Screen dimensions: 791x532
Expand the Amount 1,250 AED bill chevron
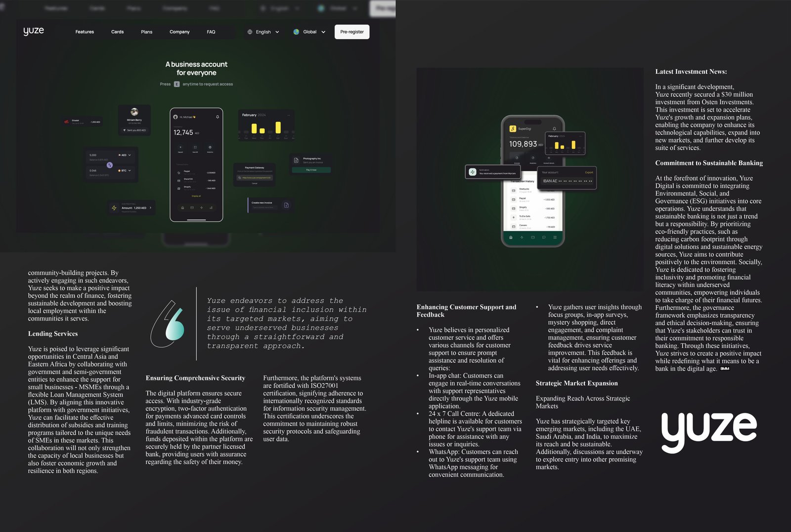[150, 208]
